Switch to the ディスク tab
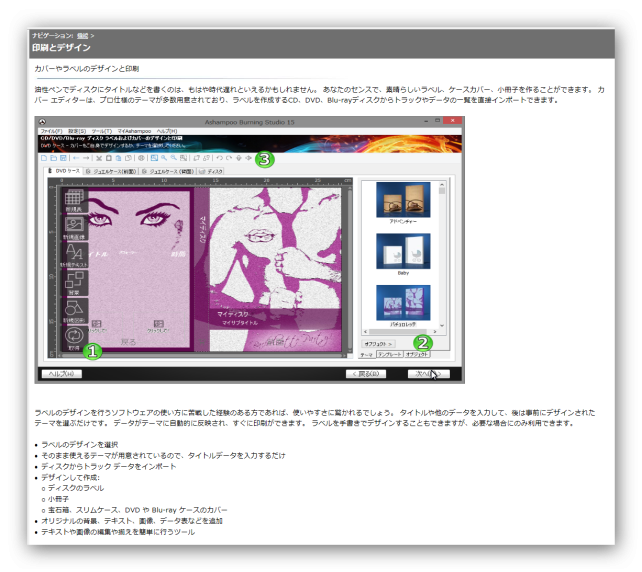Image resolution: width=642 pixels, height=572 pixels. (210, 172)
